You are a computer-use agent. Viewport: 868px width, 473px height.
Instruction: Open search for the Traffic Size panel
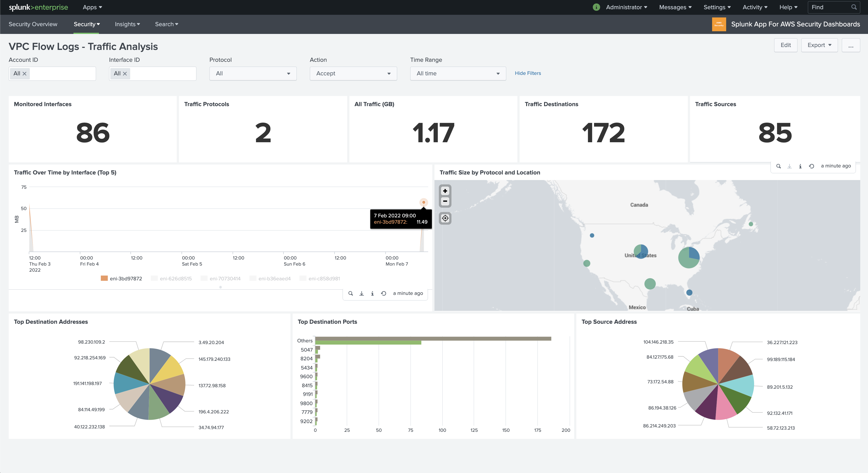point(778,166)
